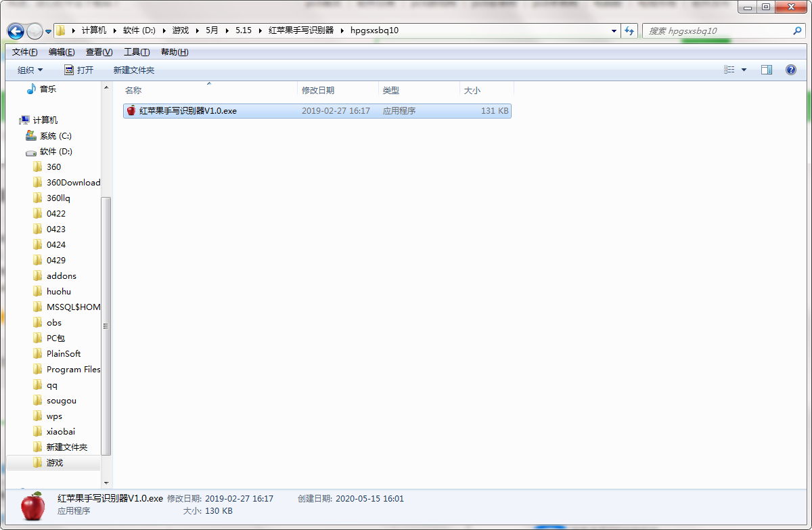This screenshot has width=812, height=530.
Task: Open the huohu folder in tree
Action: click(59, 291)
